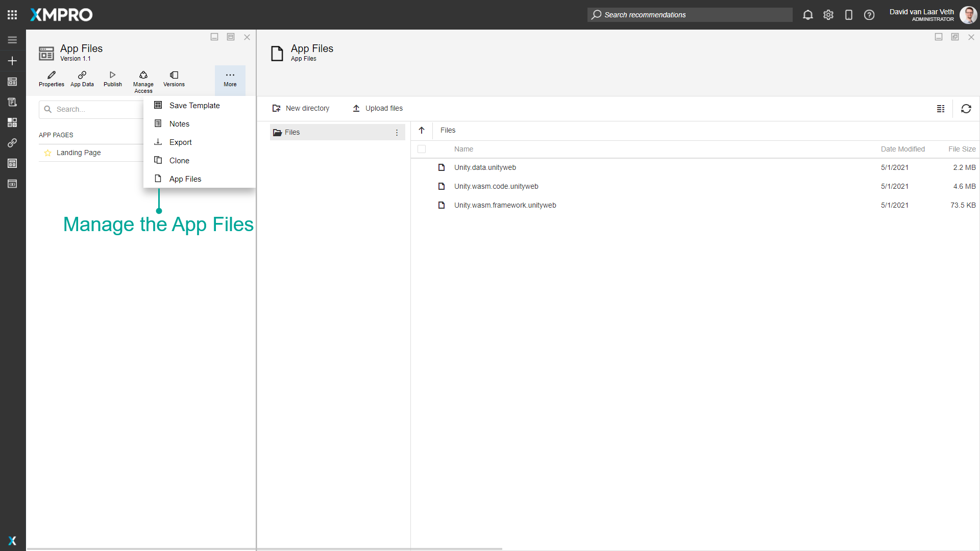Click the up arrow to go up a directory

click(422, 131)
